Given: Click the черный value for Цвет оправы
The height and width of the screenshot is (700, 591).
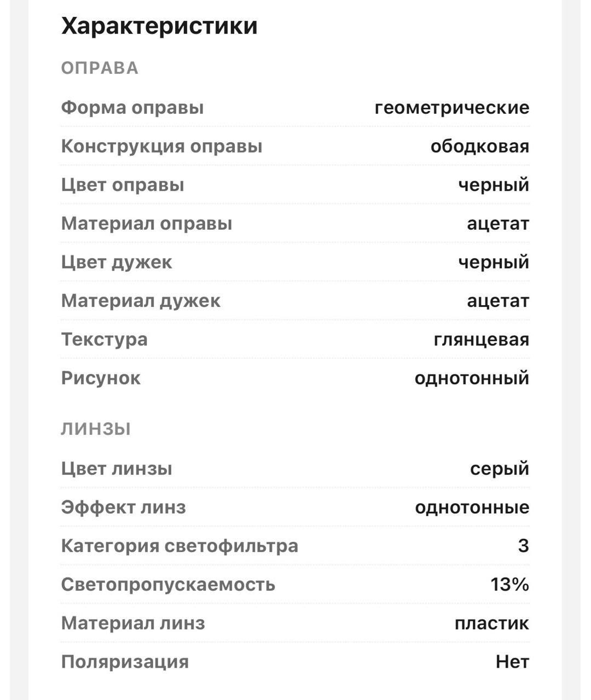Looking at the screenshot, I should [494, 185].
